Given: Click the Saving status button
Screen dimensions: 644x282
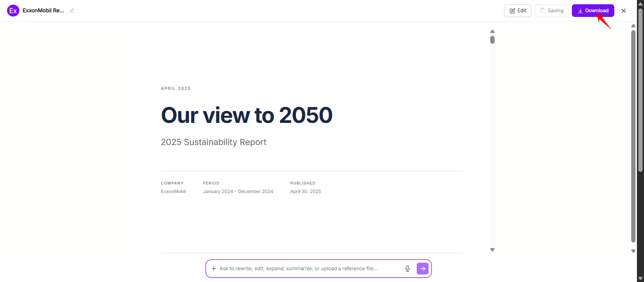Looking at the screenshot, I should [x=552, y=10].
